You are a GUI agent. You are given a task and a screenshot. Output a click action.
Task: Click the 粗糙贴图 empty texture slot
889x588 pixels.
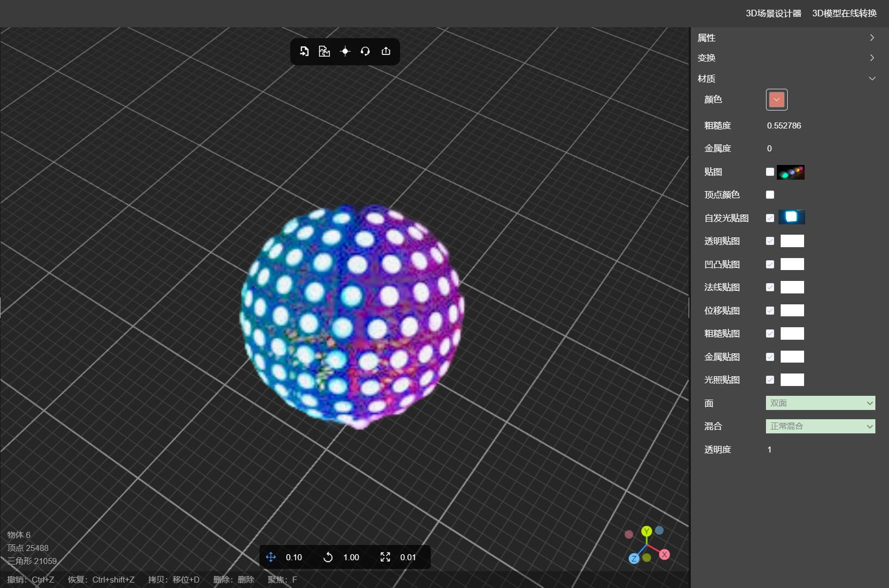click(792, 333)
